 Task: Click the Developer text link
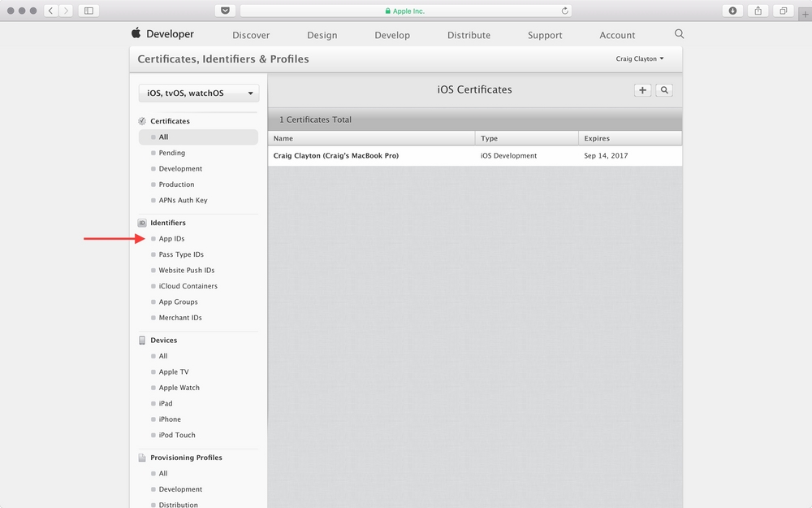[x=170, y=33]
